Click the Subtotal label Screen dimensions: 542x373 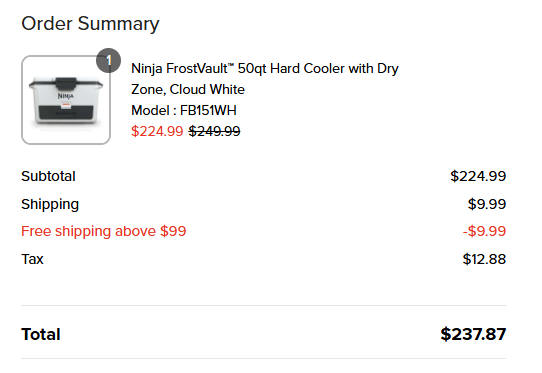48,176
